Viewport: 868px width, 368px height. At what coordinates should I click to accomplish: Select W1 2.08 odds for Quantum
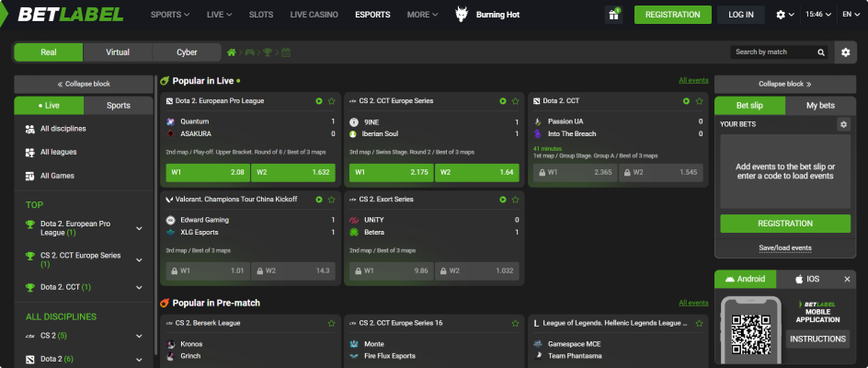(208, 172)
